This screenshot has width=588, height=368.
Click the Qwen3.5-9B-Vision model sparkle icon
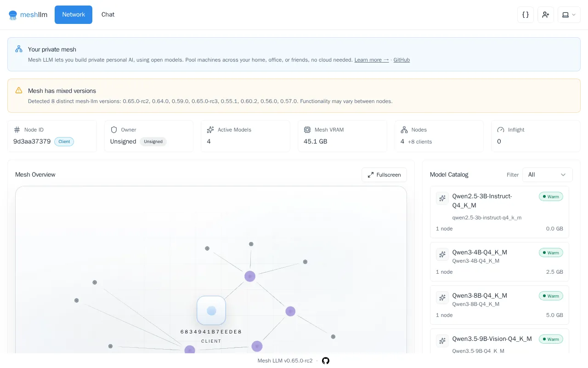[442, 341]
